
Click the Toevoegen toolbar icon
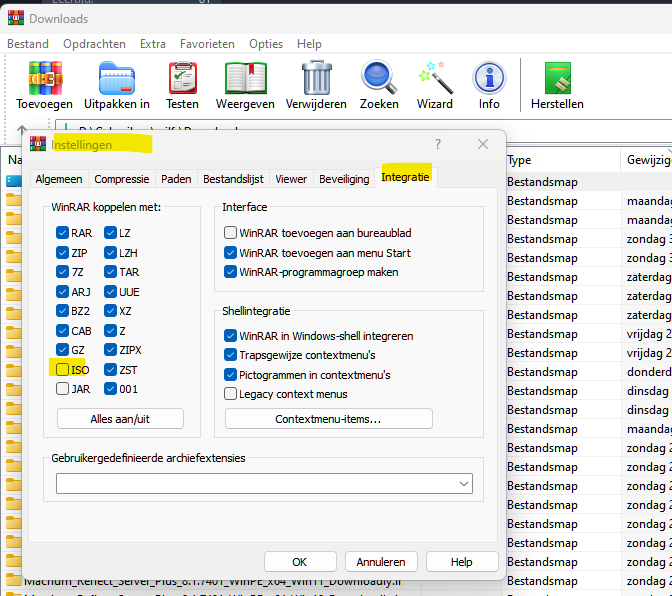tap(45, 79)
